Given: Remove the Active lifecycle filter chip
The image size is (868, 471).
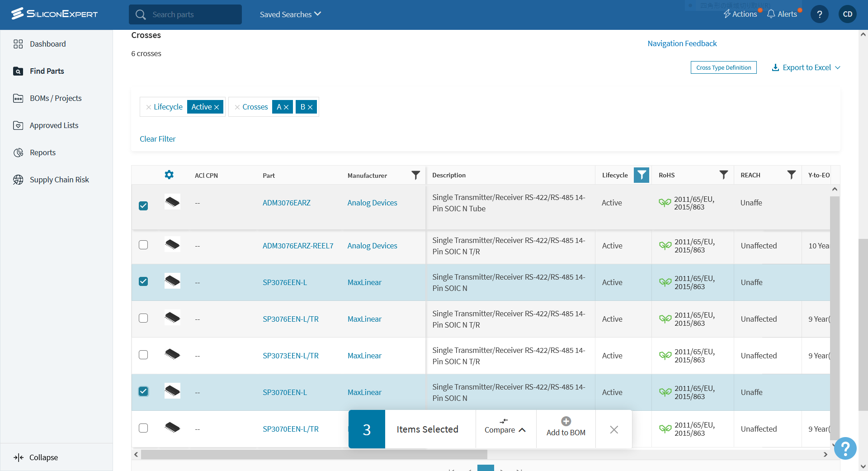Looking at the screenshot, I should 217,107.
